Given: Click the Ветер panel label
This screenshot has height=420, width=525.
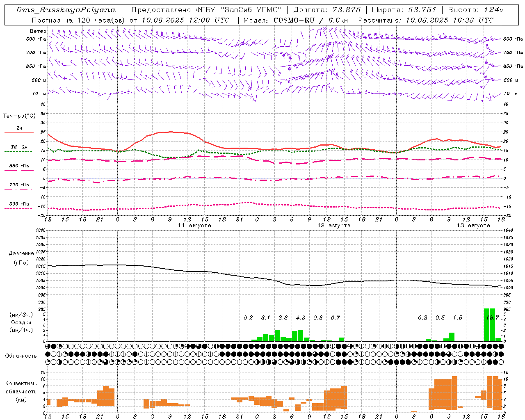Looking at the screenshot, I should pyautogui.click(x=38, y=31).
